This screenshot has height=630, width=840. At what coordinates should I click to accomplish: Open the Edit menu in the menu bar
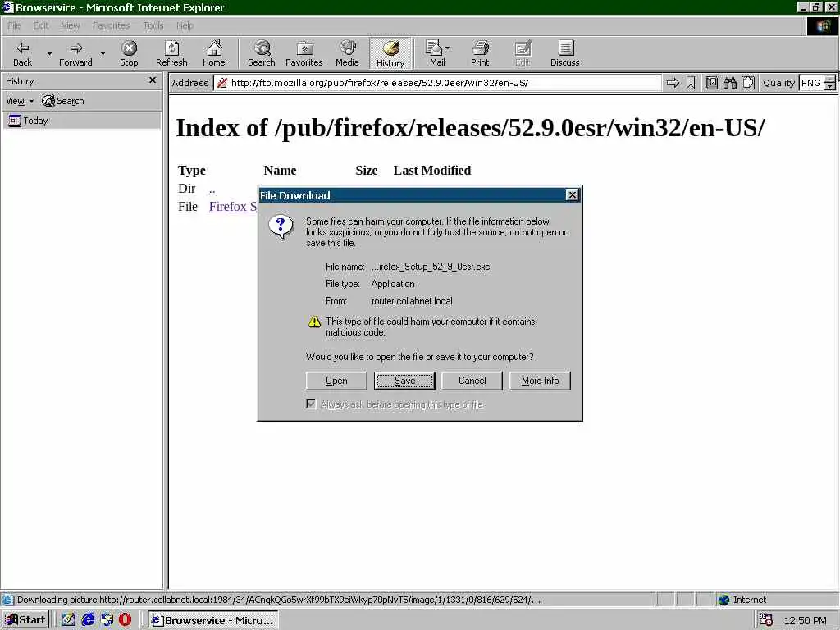pos(41,25)
